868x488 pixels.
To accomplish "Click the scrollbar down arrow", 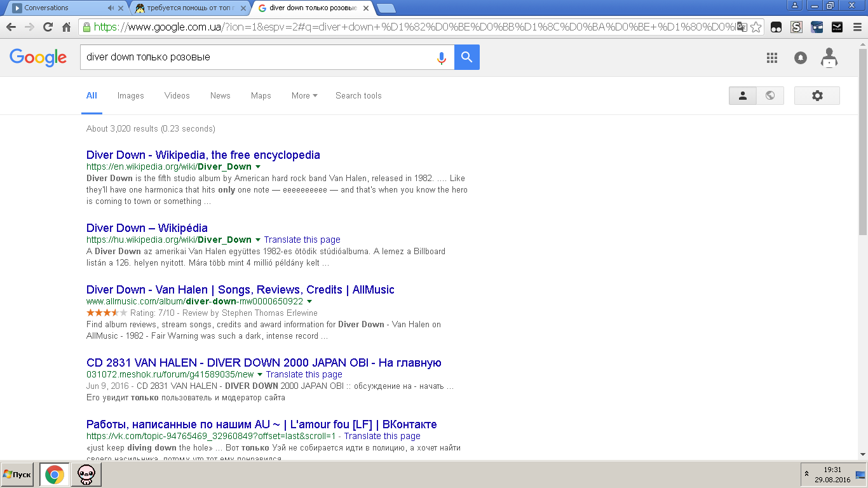I will coord(863,454).
